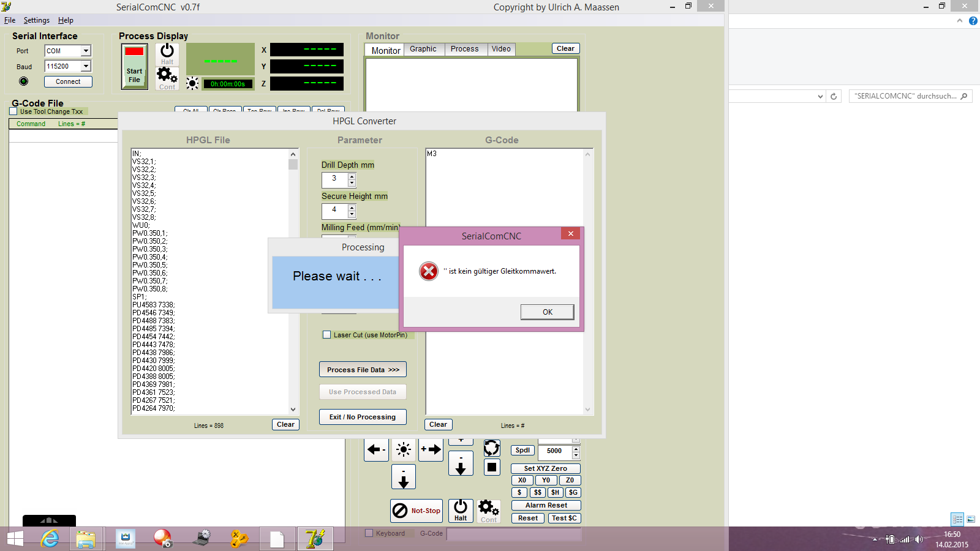Open File Explorer from taskbar
Viewport: 980px width, 551px height.
point(86,539)
